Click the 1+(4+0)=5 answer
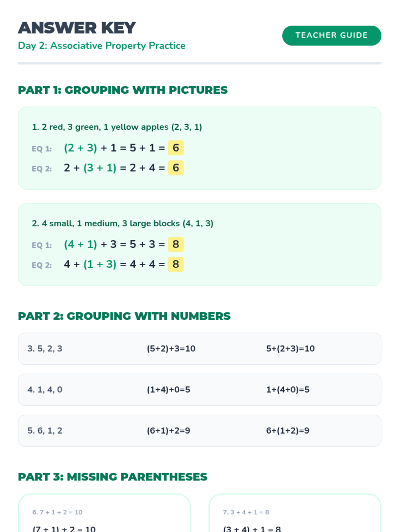The image size is (399, 532). click(x=288, y=389)
